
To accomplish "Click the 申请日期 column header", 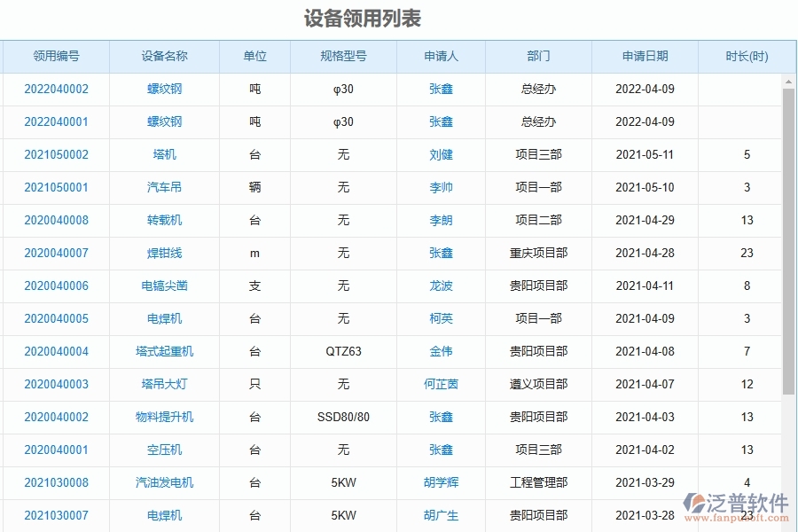I will [x=645, y=56].
